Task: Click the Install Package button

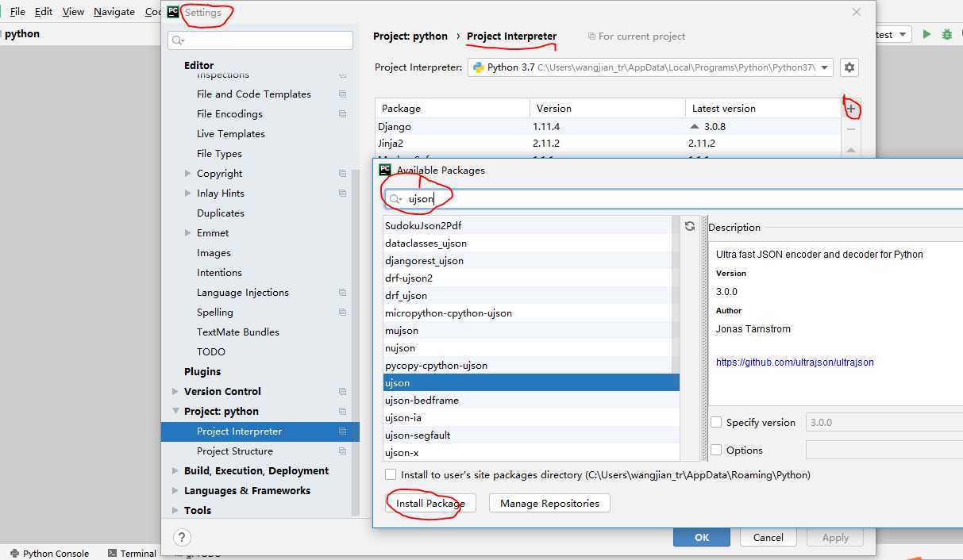Action: point(430,503)
